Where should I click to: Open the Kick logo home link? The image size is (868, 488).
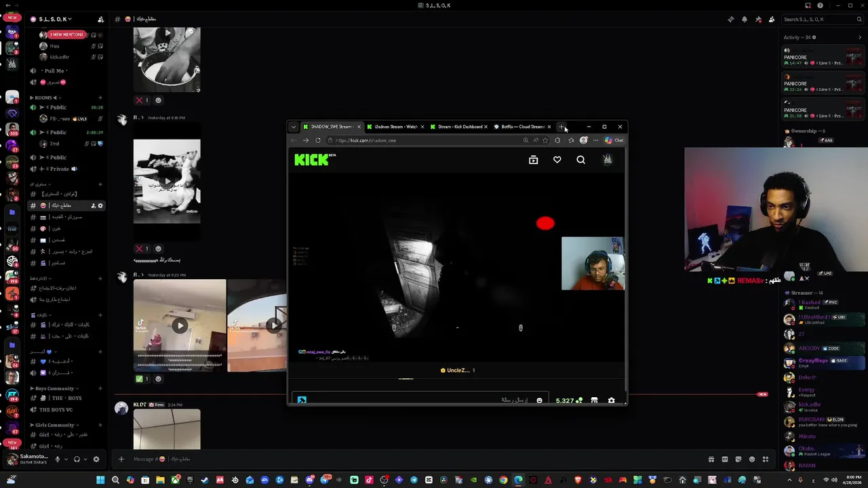click(312, 160)
